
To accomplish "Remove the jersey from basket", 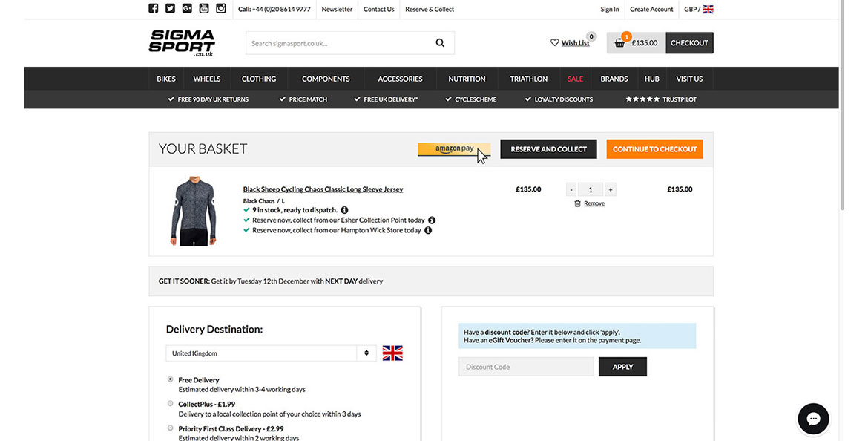I will [594, 203].
